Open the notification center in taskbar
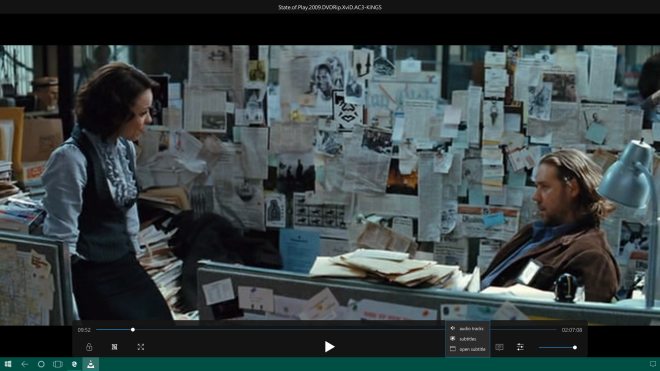Image resolution: width=660 pixels, height=371 pixels. (652, 364)
